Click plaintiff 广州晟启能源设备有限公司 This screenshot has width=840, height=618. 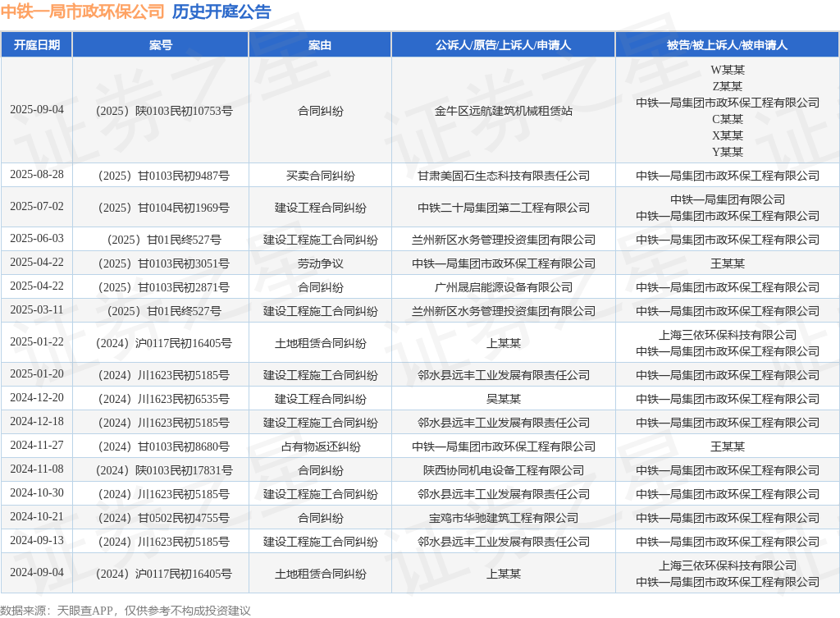tap(503, 287)
